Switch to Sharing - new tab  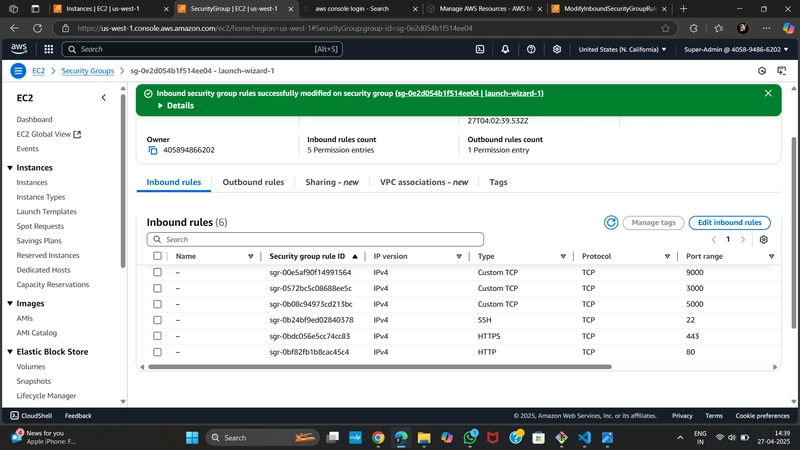[332, 182]
